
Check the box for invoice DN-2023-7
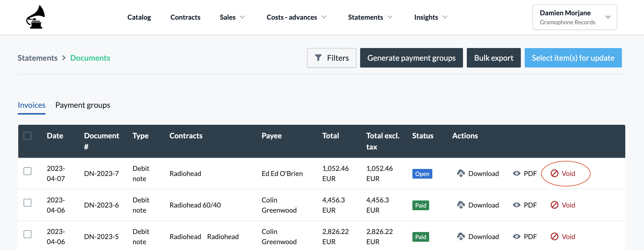pyautogui.click(x=27, y=171)
